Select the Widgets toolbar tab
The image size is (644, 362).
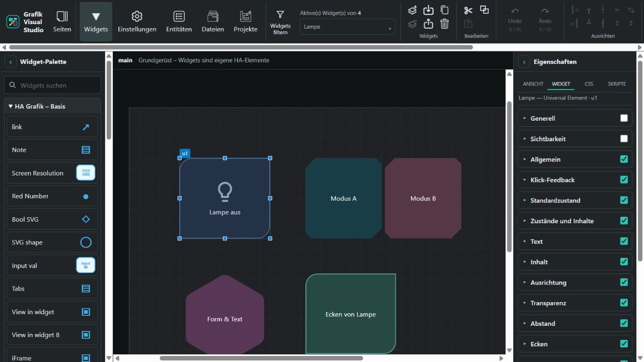96,22
